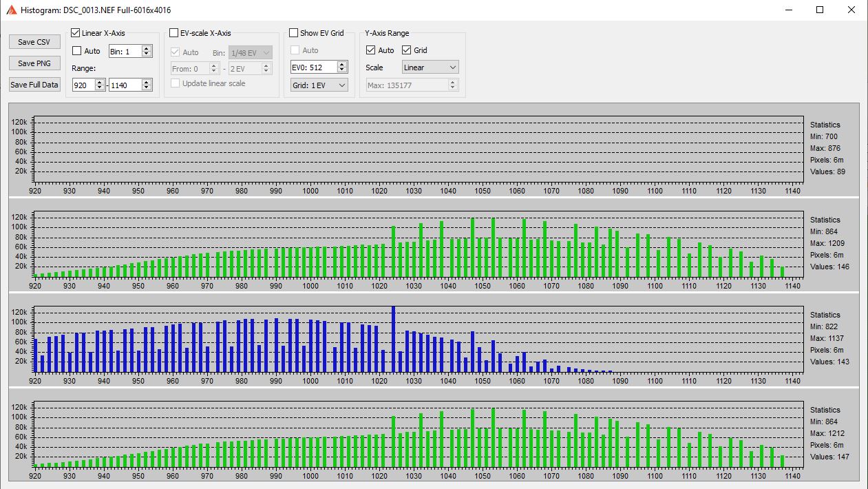
Task: Decrease the Range end value 1140
Action: coord(146,87)
